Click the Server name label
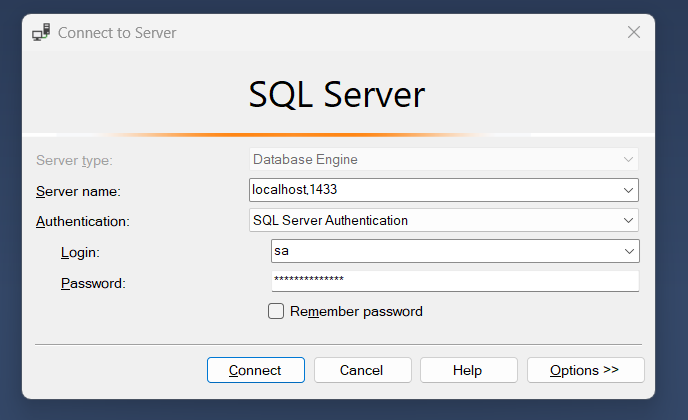Viewport: 688px width, 420px height. pos(78,191)
